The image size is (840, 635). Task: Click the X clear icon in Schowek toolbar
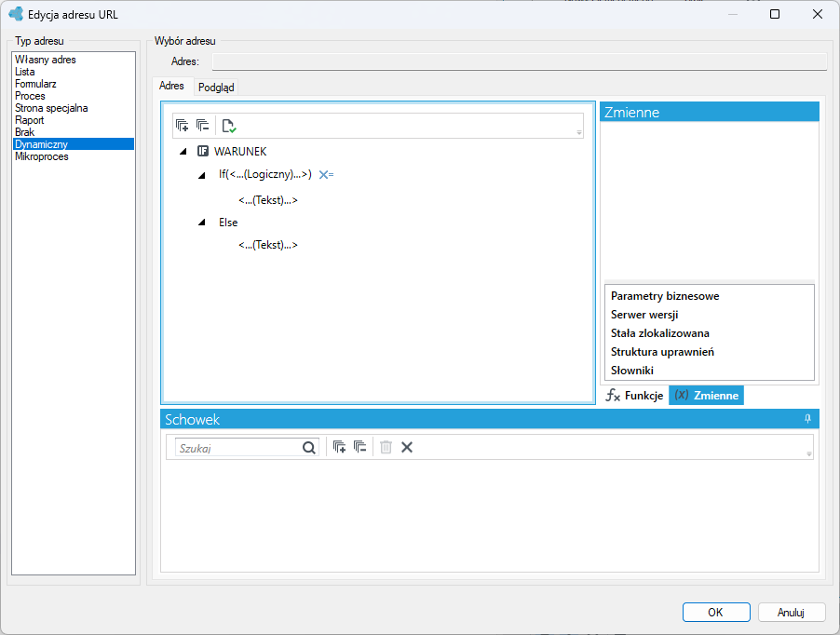coord(407,447)
